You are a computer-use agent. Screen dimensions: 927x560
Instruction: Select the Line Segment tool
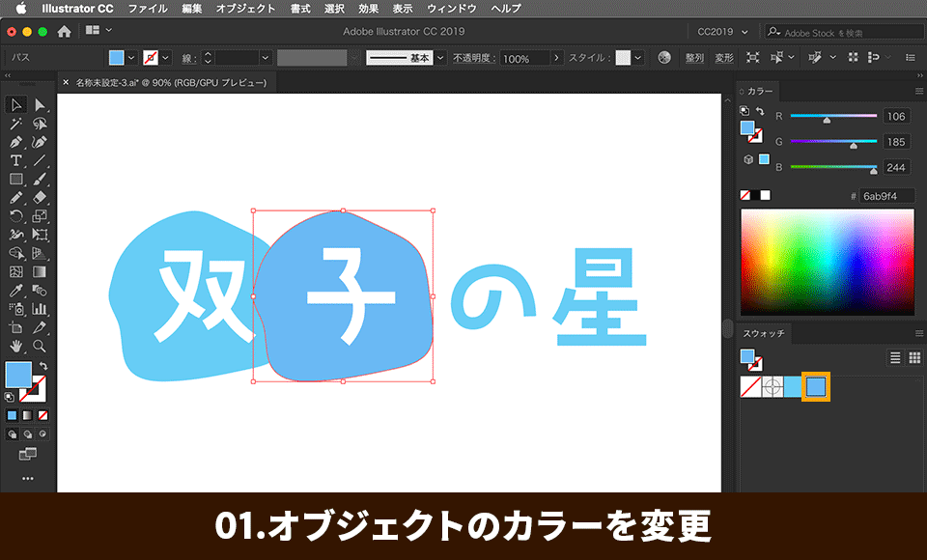point(40,160)
